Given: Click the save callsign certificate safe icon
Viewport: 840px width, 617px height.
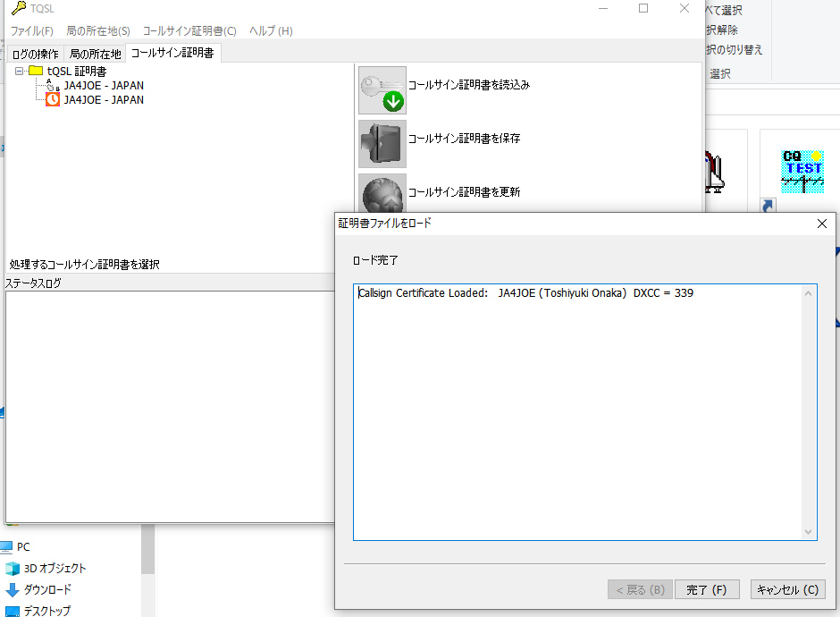Looking at the screenshot, I should point(382,144).
